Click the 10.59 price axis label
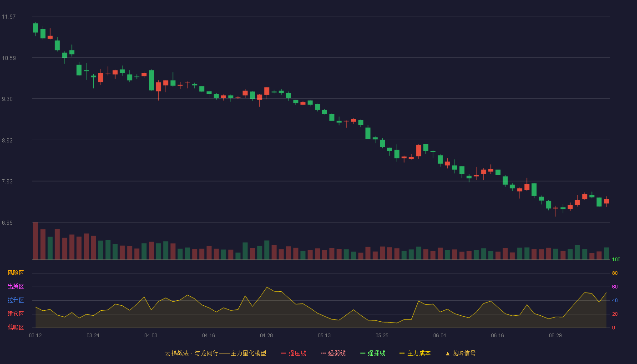The width and height of the screenshot is (637, 364). coord(9,58)
